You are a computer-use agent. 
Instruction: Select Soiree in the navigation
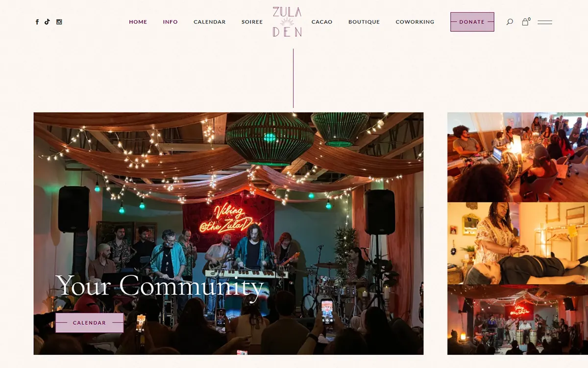coord(252,22)
